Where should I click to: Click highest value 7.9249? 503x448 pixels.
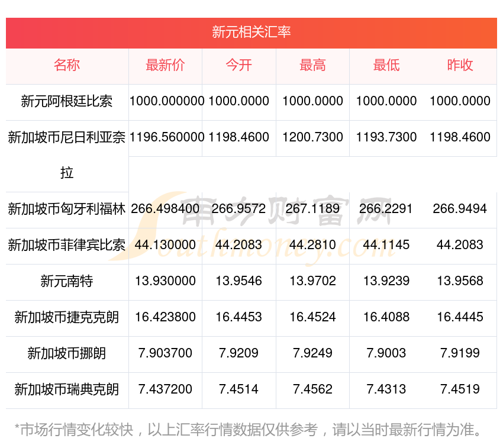pos(313,353)
